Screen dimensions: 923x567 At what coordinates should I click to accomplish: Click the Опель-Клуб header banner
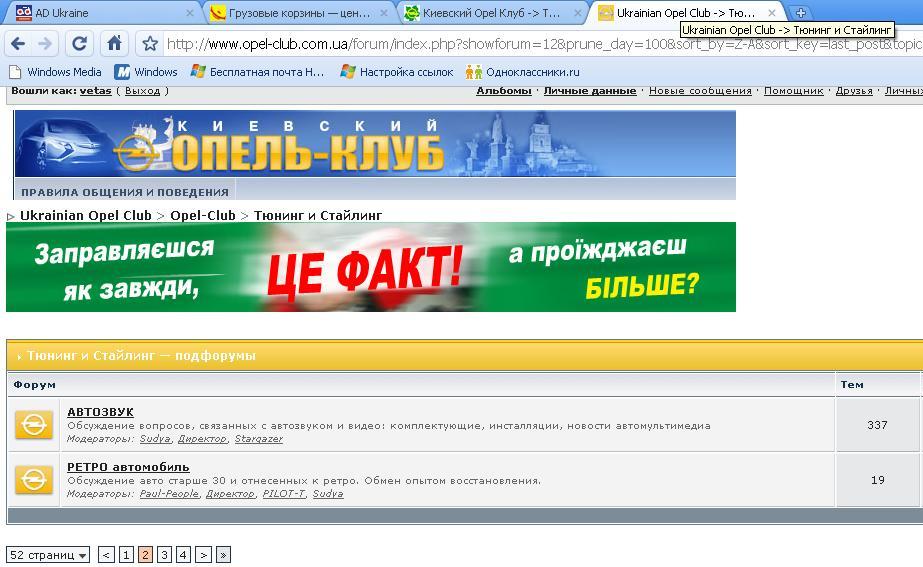point(375,144)
